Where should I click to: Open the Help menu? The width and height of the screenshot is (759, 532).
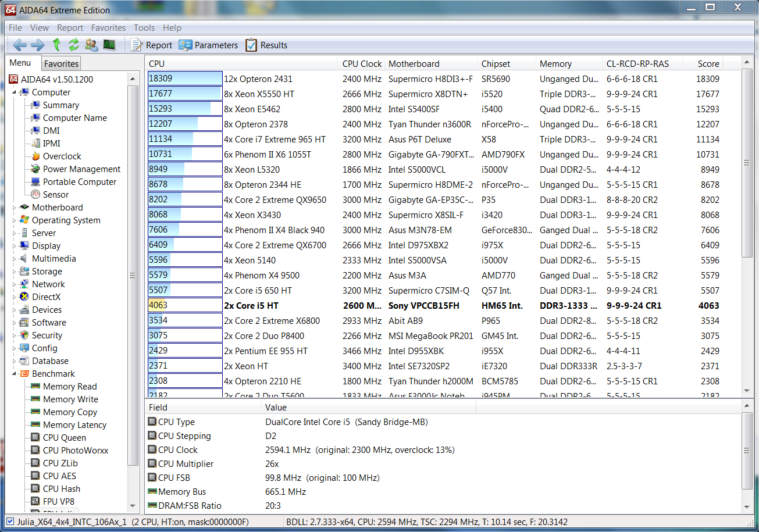pyautogui.click(x=172, y=28)
